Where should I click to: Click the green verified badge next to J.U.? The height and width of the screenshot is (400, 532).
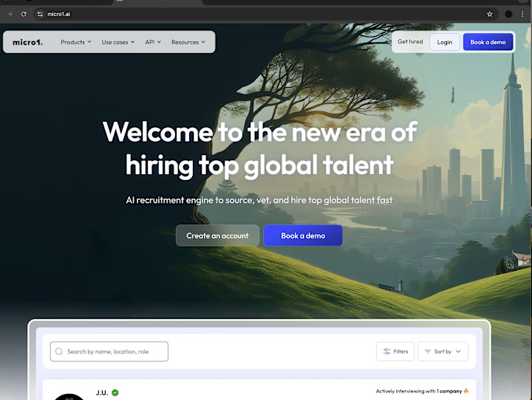tap(115, 393)
